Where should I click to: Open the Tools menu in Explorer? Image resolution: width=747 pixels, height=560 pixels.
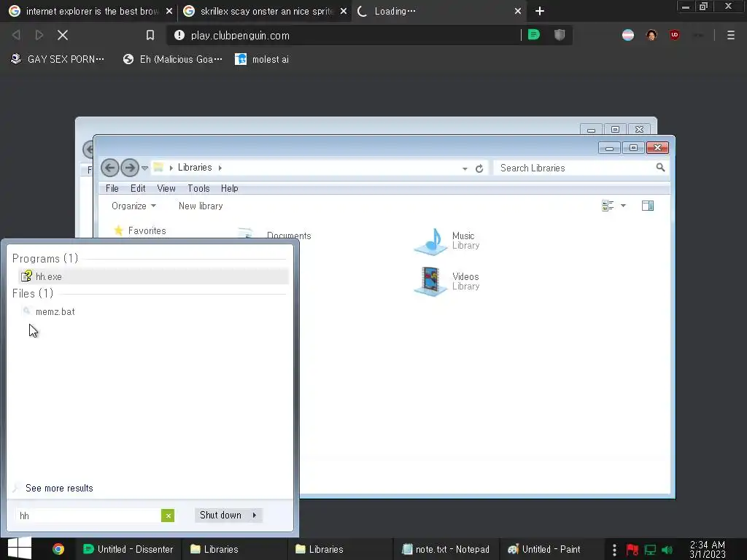coord(198,189)
